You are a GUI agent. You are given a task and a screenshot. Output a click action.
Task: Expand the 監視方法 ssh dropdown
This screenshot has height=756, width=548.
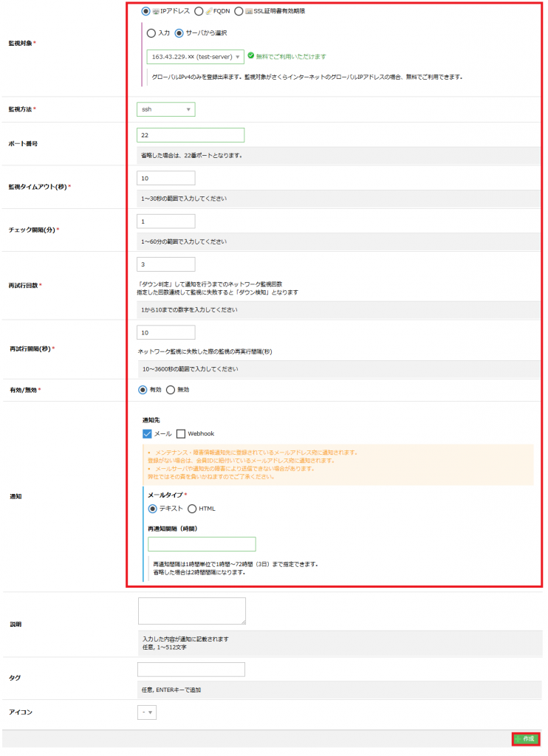[166, 109]
